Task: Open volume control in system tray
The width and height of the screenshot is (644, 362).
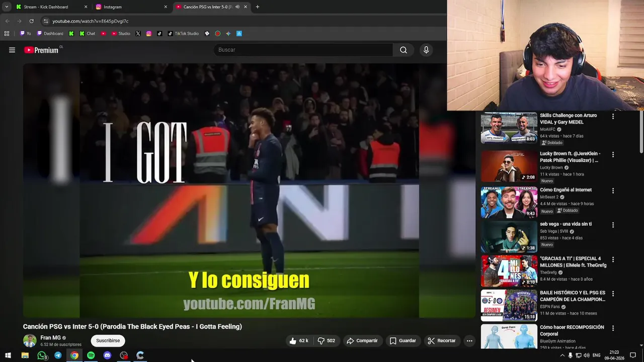Action: [587, 355]
